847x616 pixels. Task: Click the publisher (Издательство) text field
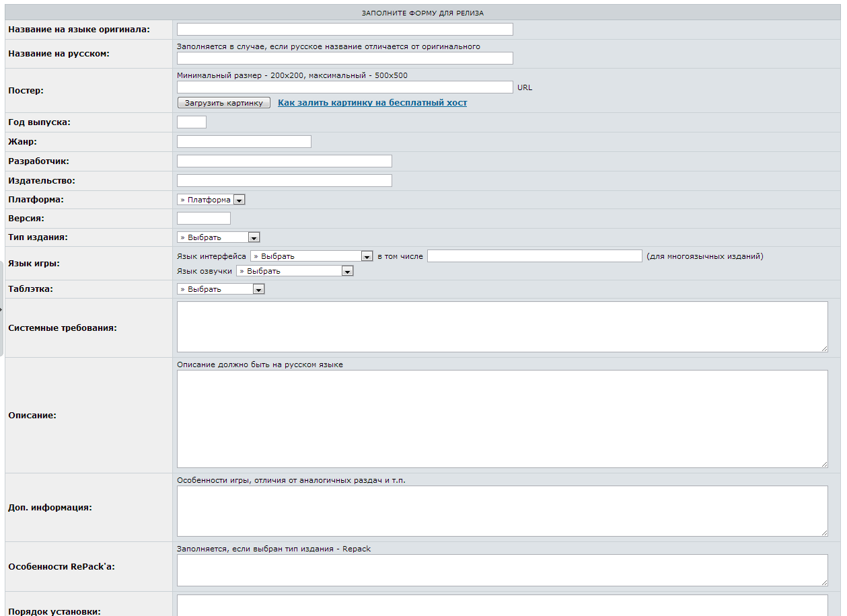pyautogui.click(x=284, y=181)
